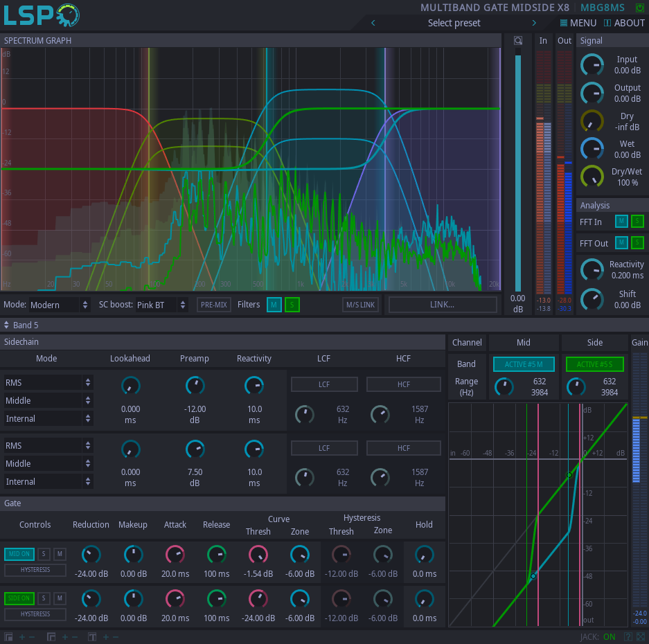This screenshot has height=644, width=649.
Task: Click the Select preset field
Action: (454, 23)
